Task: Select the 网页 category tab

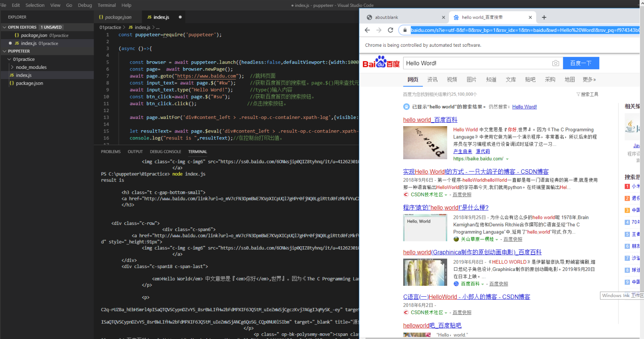Action: coord(412,80)
